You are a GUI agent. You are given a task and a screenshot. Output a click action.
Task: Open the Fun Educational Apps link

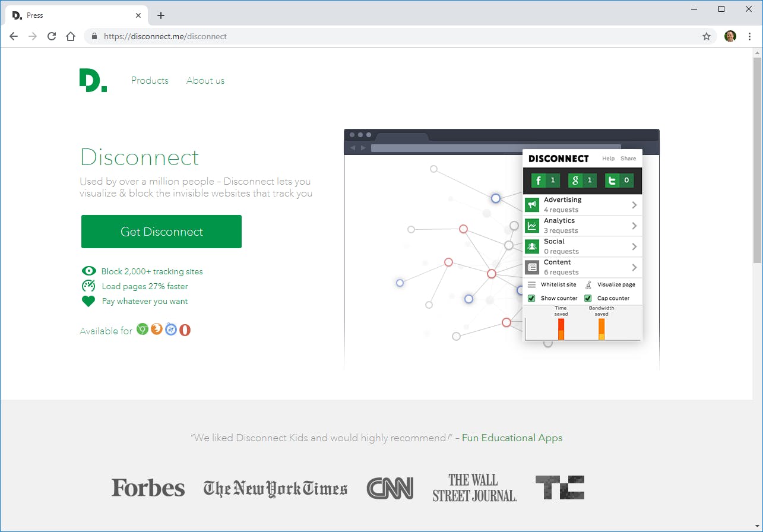(512, 438)
